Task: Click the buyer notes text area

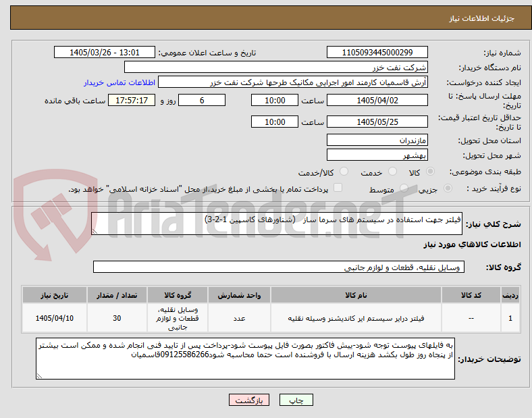Action: 245,359
